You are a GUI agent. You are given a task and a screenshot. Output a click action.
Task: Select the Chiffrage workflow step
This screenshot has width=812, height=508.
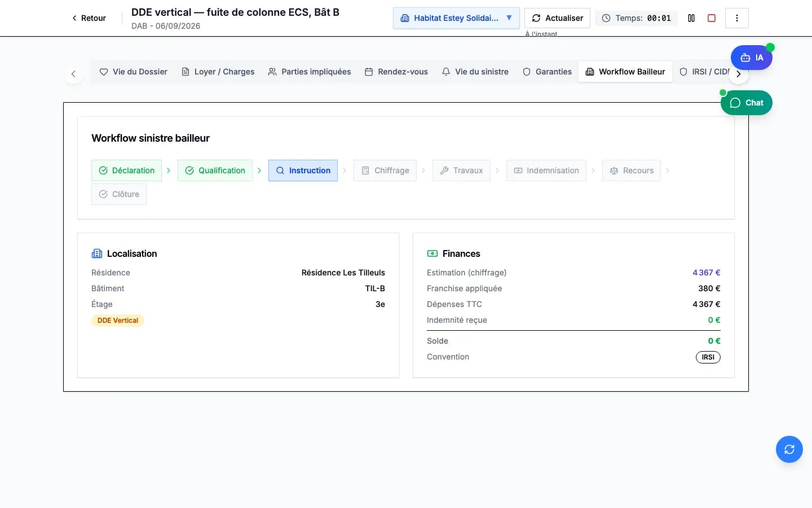[x=385, y=170]
